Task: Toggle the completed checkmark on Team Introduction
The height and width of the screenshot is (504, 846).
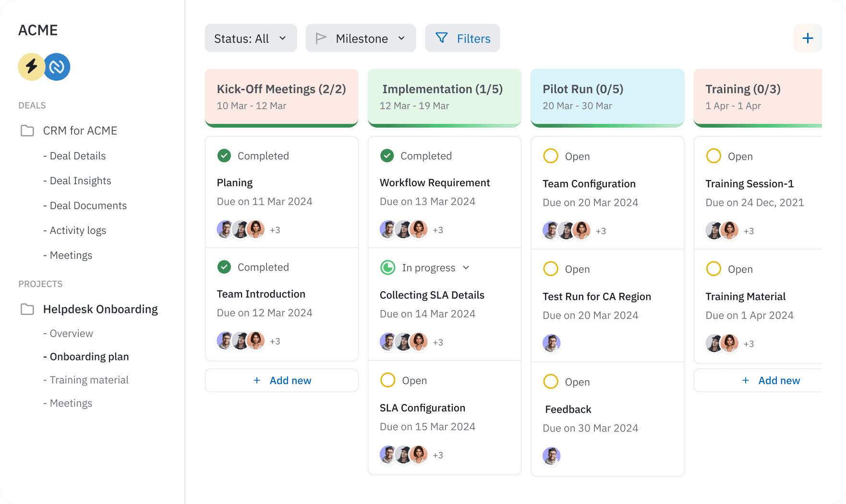Action: tap(224, 267)
